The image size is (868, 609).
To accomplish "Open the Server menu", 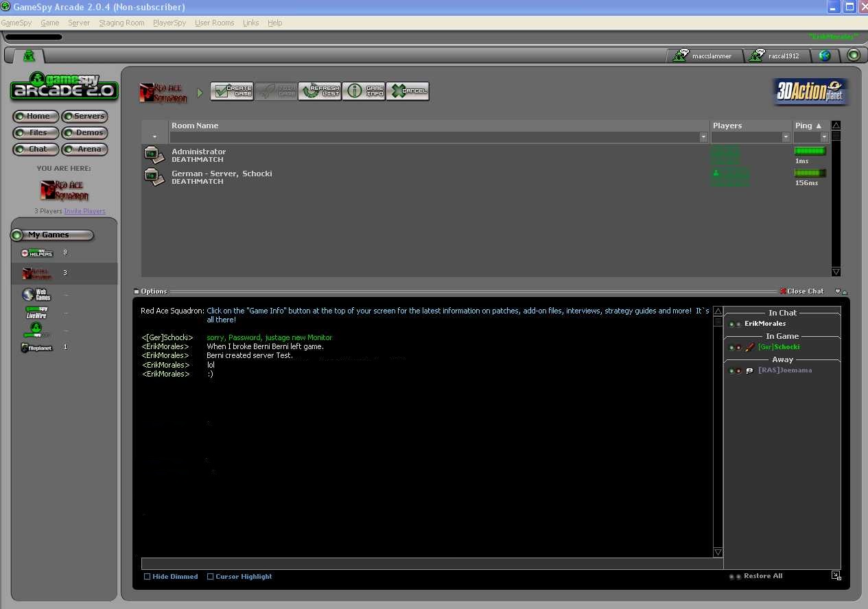I will pos(79,23).
